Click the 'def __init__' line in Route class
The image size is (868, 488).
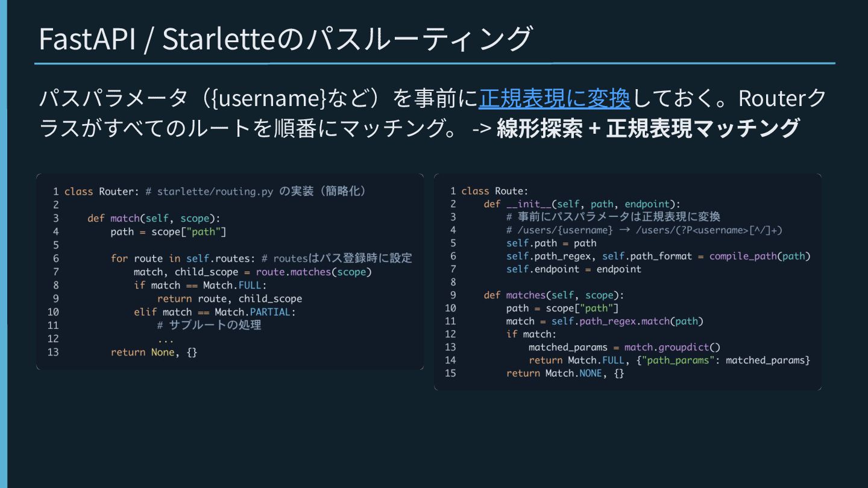[x=581, y=204]
